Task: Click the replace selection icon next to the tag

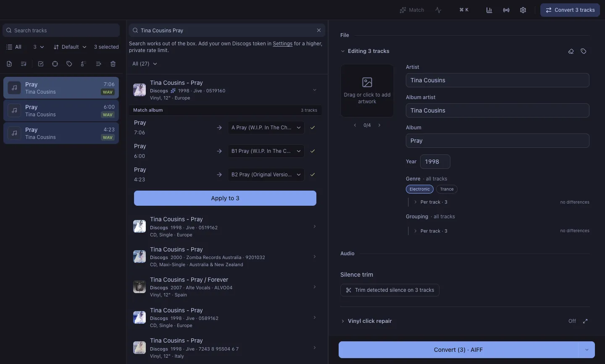Action: tap(84, 64)
